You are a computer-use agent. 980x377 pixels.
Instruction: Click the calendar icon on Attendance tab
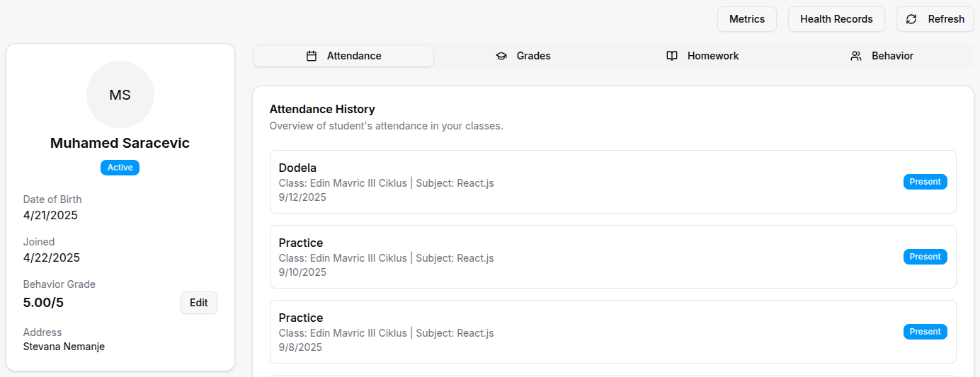tap(312, 56)
